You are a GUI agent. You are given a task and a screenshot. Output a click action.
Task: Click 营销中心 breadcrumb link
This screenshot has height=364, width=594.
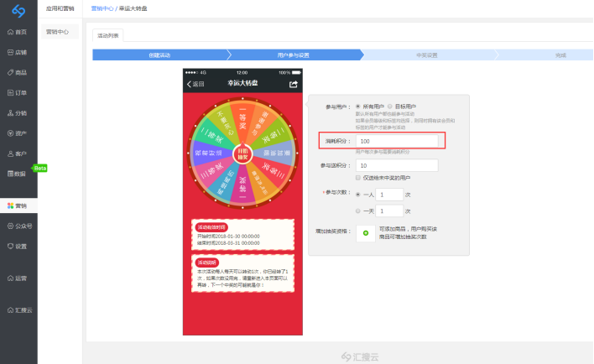click(101, 8)
